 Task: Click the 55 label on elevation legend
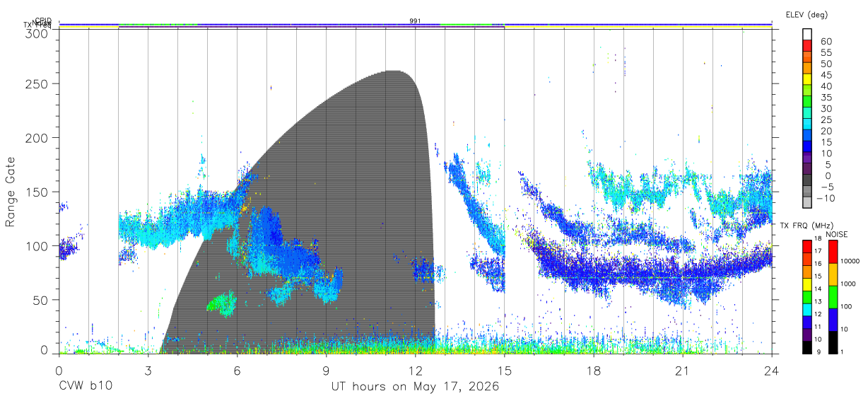(826, 53)
